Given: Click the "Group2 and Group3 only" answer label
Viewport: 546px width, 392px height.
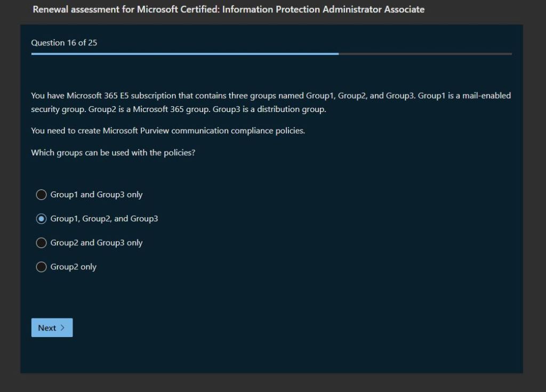Looking at the screenshot, I should pyautogui.click(x=97, y=243).
